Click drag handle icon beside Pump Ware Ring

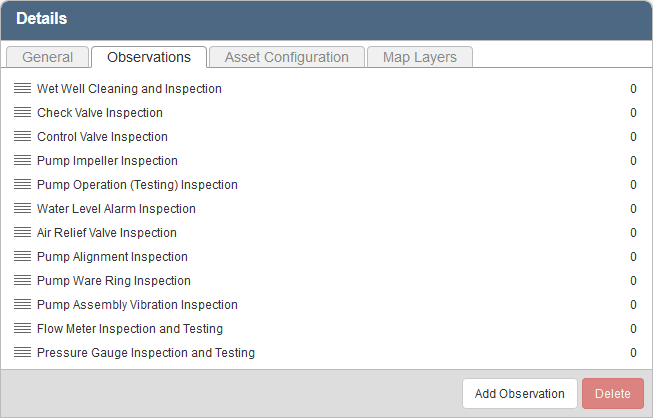[x=22, y=281]
